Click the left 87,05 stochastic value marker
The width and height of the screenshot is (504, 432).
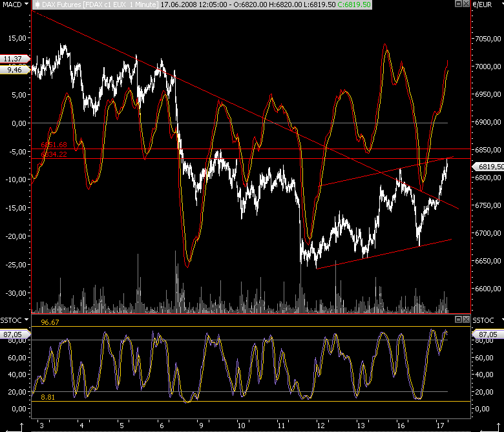(x=15, y=334)
